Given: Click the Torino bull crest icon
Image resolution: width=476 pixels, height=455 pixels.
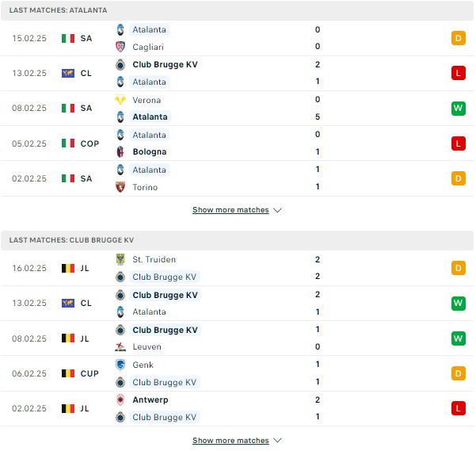Looking at the screenshot, I should point(120,187).
